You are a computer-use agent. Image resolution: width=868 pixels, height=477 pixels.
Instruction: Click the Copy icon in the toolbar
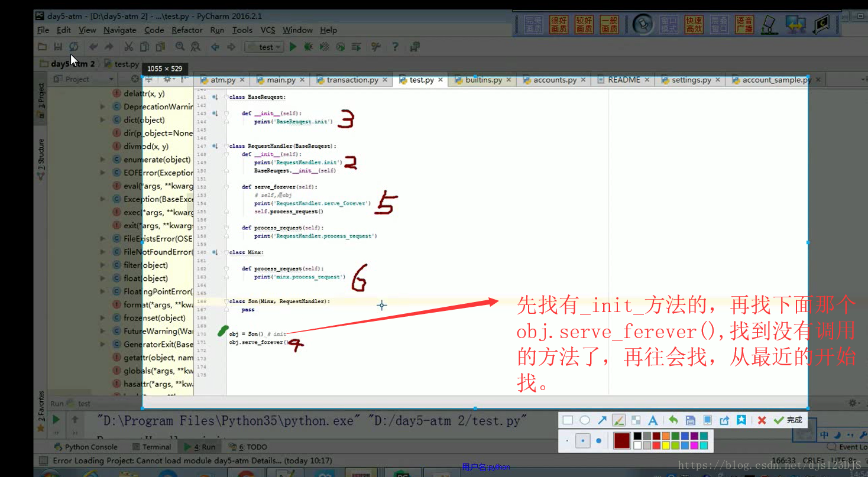tap(144, 47)
